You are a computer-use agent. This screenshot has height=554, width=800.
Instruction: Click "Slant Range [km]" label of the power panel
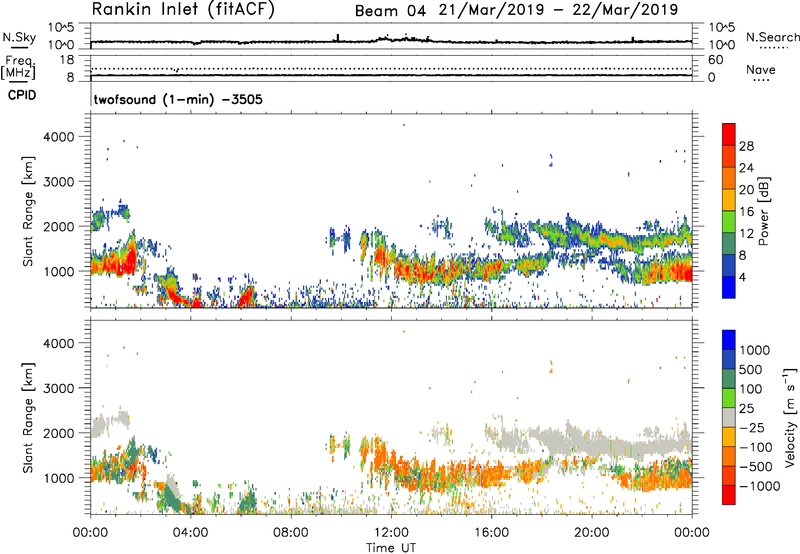(28, 211)
